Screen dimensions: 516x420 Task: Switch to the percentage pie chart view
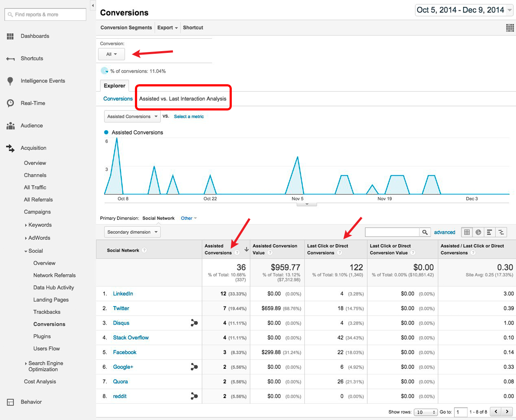point(478,232)
